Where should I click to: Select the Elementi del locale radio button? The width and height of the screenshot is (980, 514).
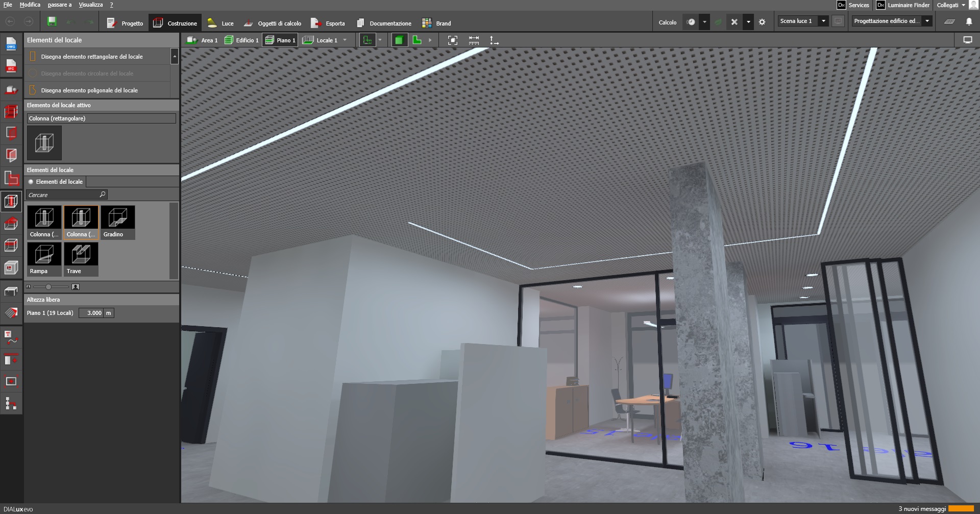tap(31, 182)
